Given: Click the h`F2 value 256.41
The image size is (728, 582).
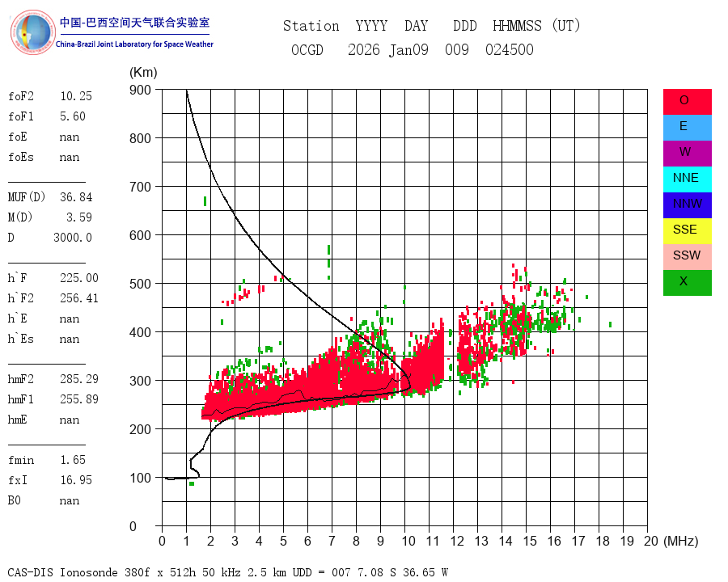Looking at the screenshot, I should coord(79,298).
